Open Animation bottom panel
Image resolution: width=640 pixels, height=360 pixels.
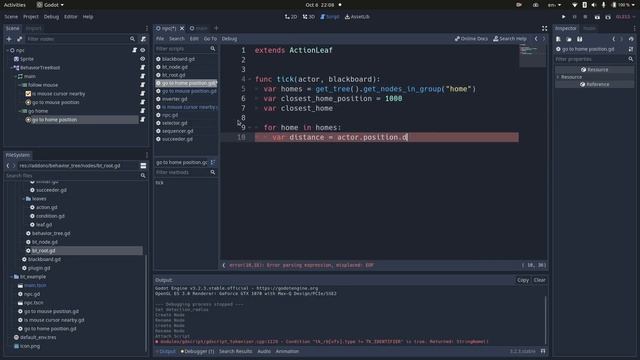click(287, 351)
